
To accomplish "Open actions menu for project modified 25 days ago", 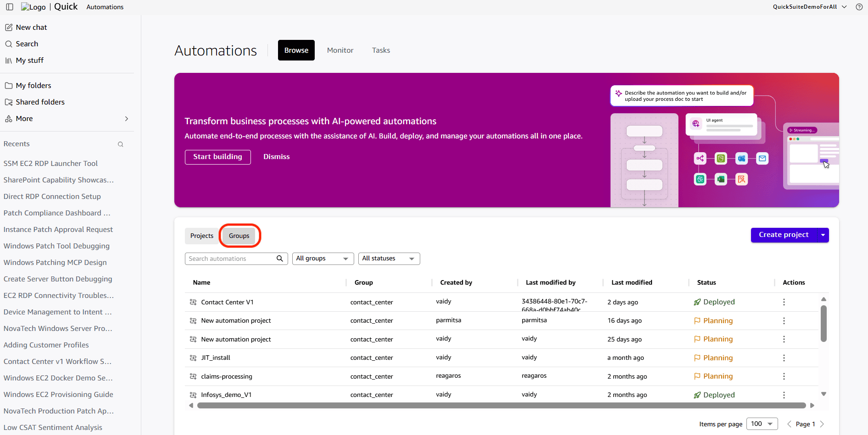I will coord(784,339).
